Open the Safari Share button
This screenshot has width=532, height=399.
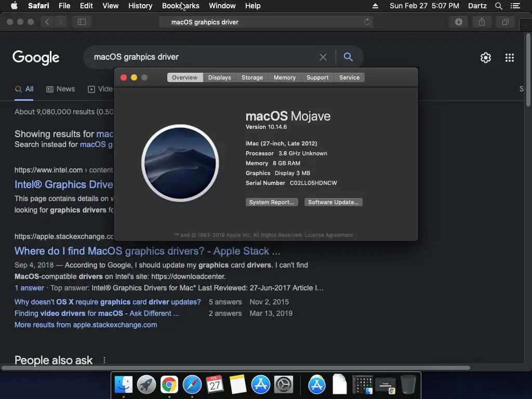482,22
